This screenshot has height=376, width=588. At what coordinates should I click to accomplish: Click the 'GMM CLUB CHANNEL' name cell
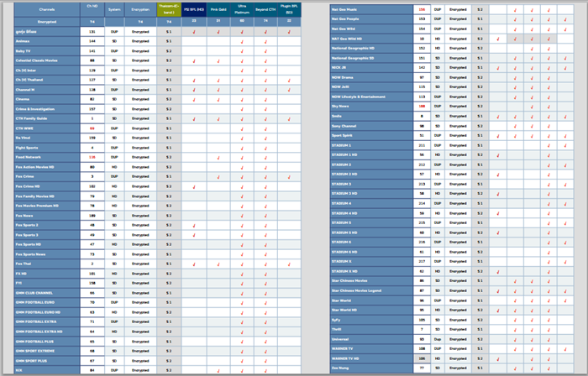(x=47, y=293)
